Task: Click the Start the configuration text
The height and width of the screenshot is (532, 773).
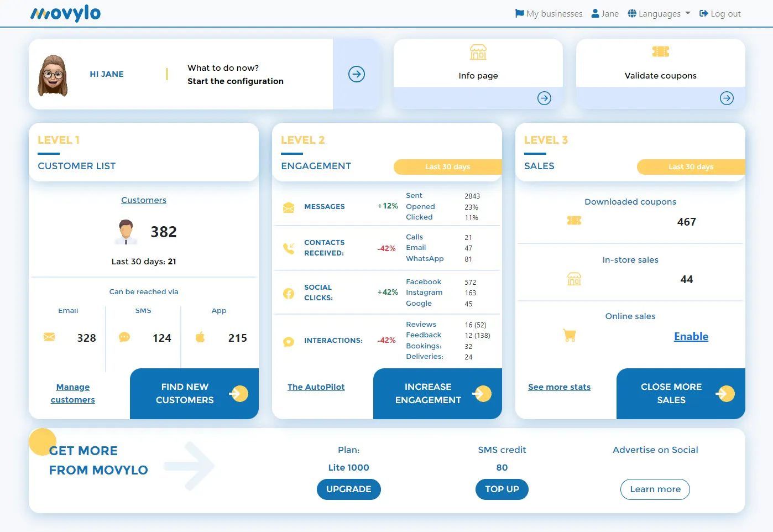Action: 236,81
